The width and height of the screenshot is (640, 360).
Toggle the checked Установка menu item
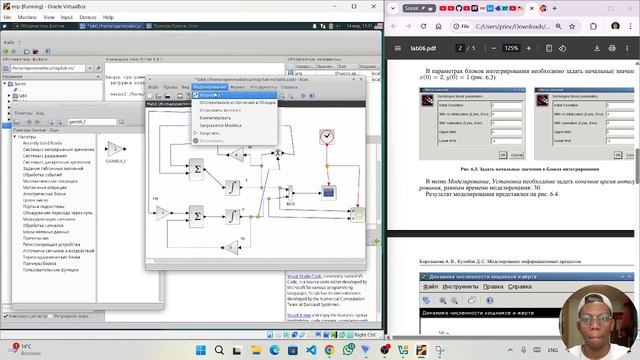tap(234, 95)
